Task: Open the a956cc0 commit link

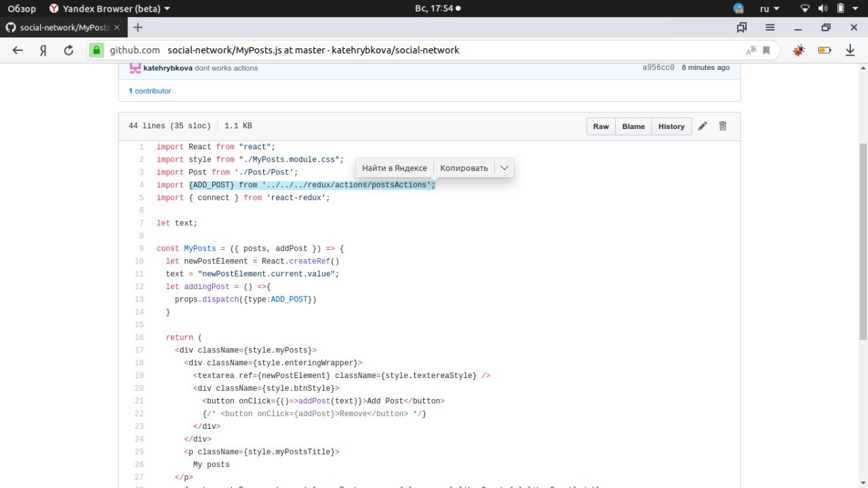Action: click(x=658, y=68)
